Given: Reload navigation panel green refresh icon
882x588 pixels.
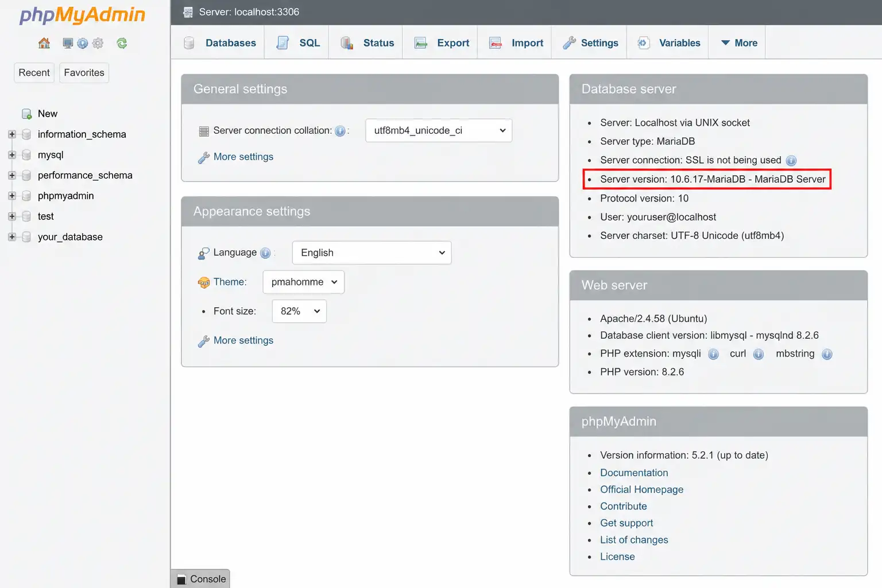Looking at the screenshot, I should click(x=122, y=43).
